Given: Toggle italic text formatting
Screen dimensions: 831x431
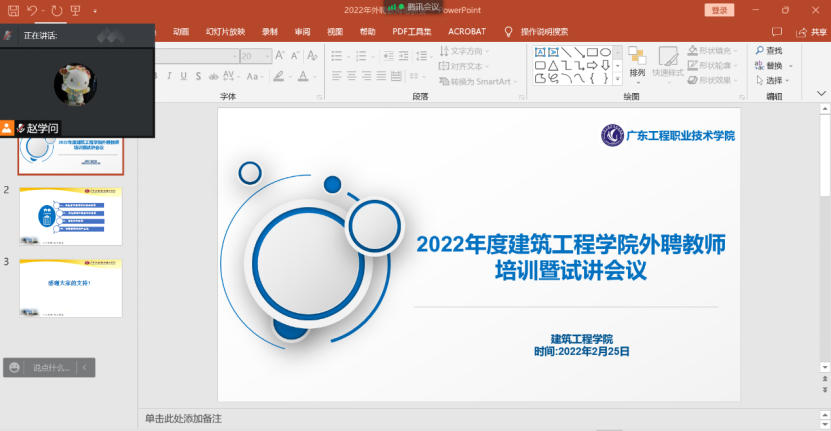Looking at the screenshot, I should 169,75.
